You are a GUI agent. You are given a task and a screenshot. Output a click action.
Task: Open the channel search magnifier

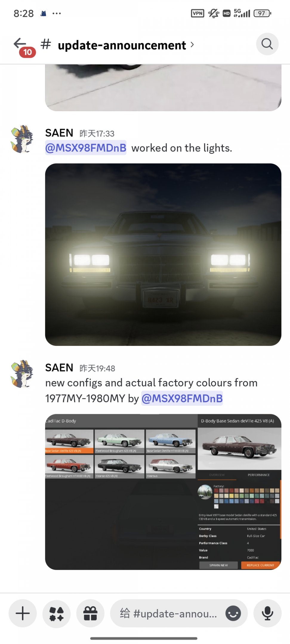click(267, 44)
